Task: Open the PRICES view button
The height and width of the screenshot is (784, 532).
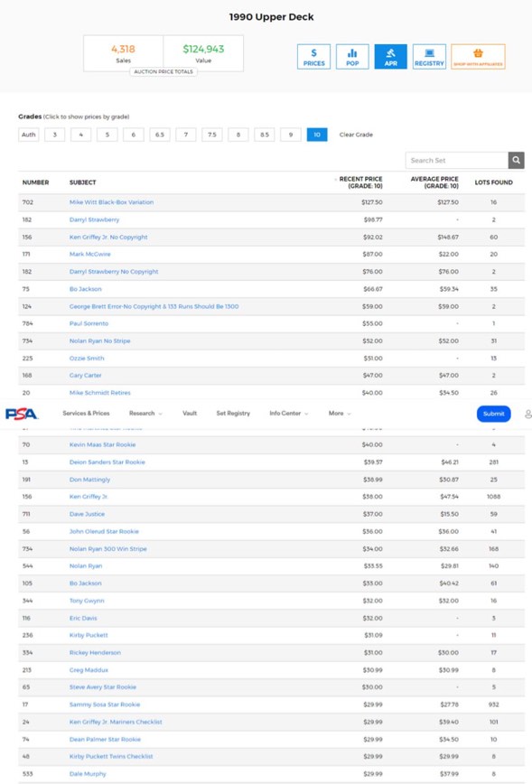Action: (313, 57)
